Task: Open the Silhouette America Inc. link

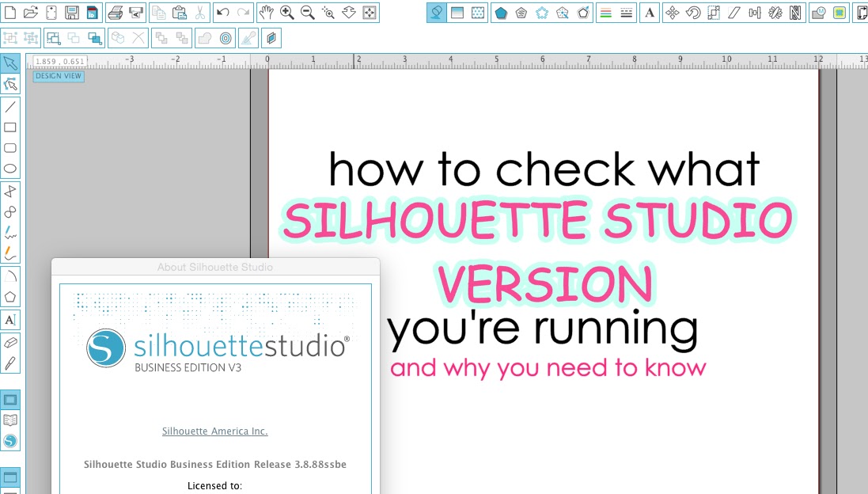Action: (214, 431)
